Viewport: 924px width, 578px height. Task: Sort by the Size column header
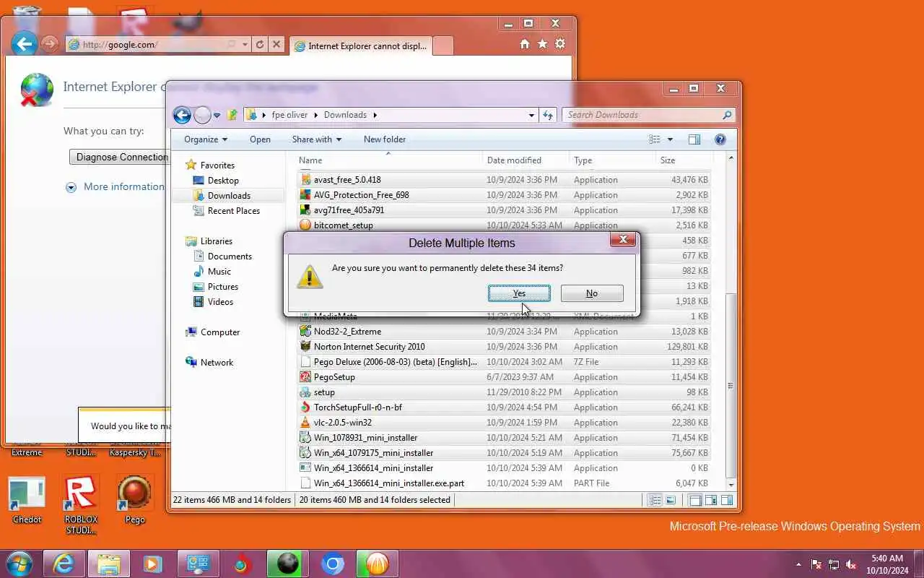point(684,160)
